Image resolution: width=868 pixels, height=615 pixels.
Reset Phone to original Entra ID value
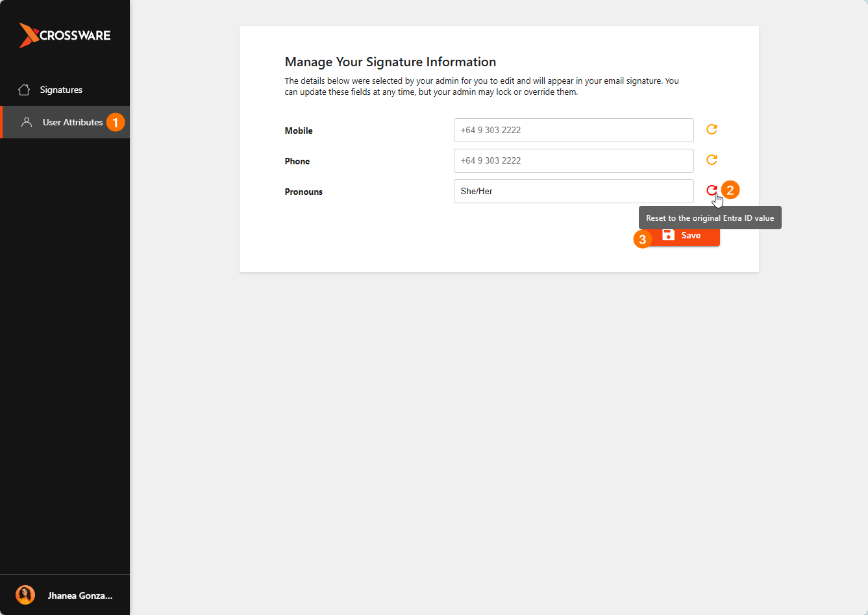(712, 160)
